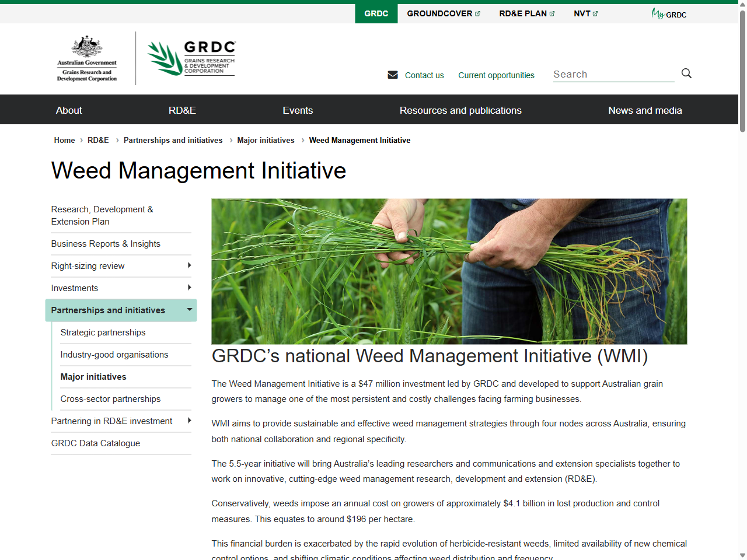This screenshot has height=560, width=747.
Task: Click inside the Search input field
Action: [613, 74]
